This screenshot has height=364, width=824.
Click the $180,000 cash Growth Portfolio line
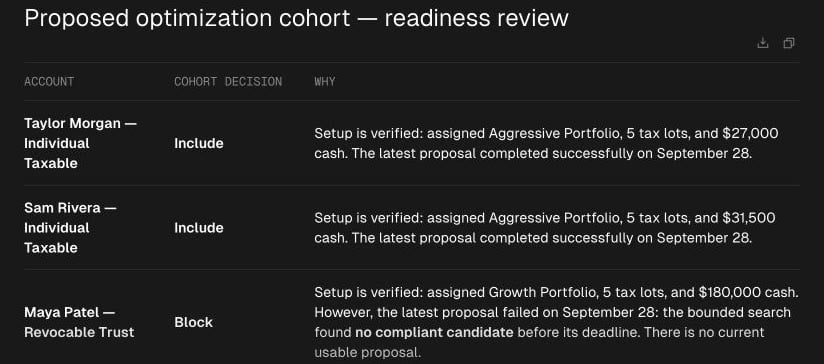pos(557,292)
